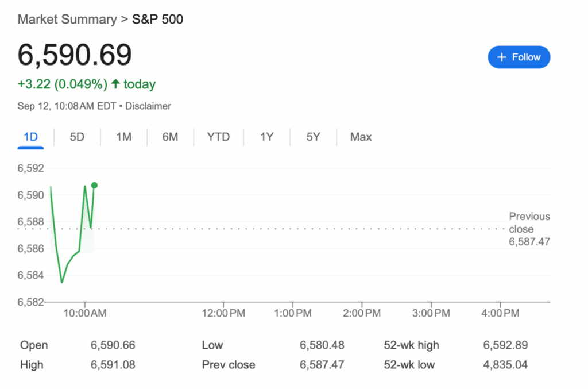
Task: Switch to the 1M chart tab
Action: click(x=124, y=137)
